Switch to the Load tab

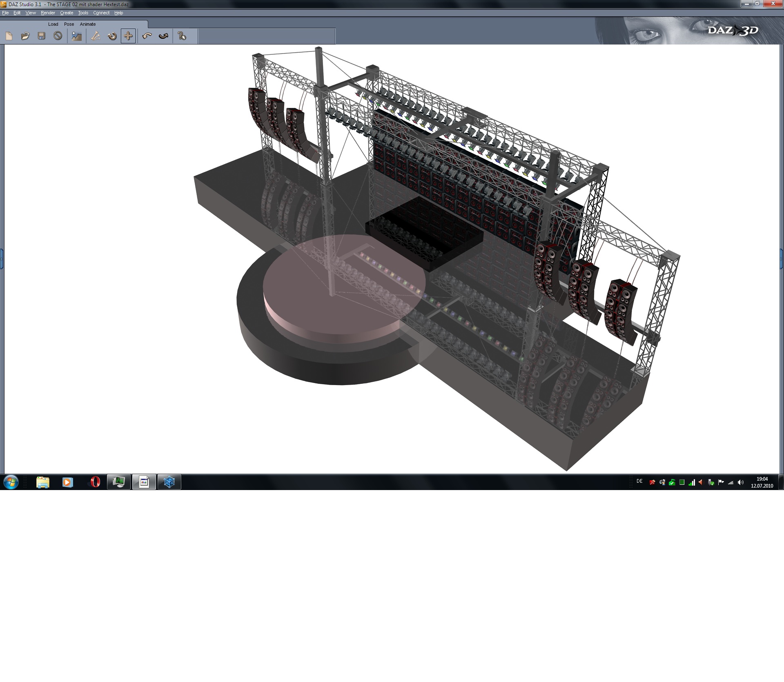click(x=53, y=24)
